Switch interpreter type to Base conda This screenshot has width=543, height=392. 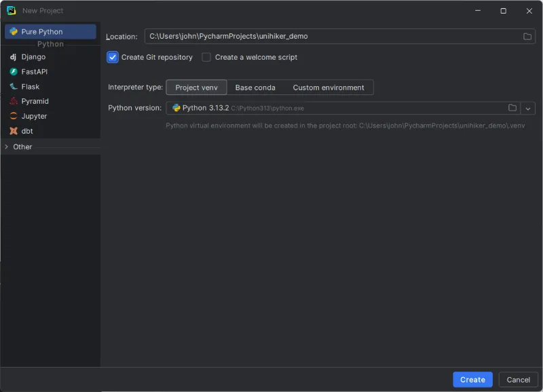point(255,87)
